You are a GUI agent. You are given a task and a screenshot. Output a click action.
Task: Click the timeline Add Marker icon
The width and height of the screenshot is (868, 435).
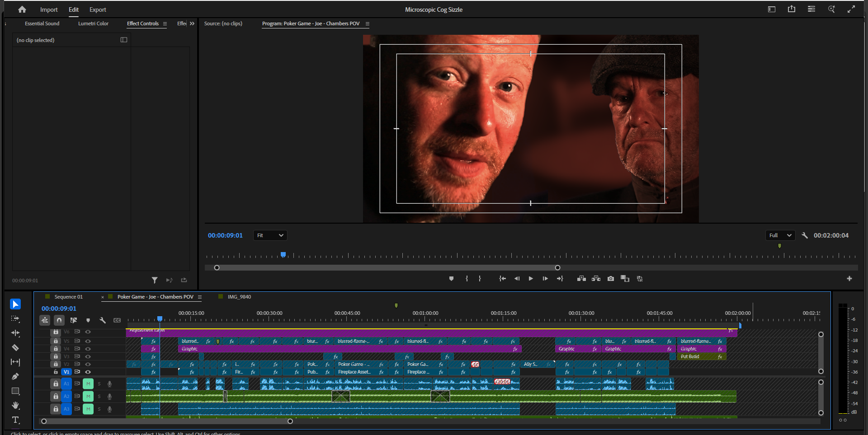(88, 320)
